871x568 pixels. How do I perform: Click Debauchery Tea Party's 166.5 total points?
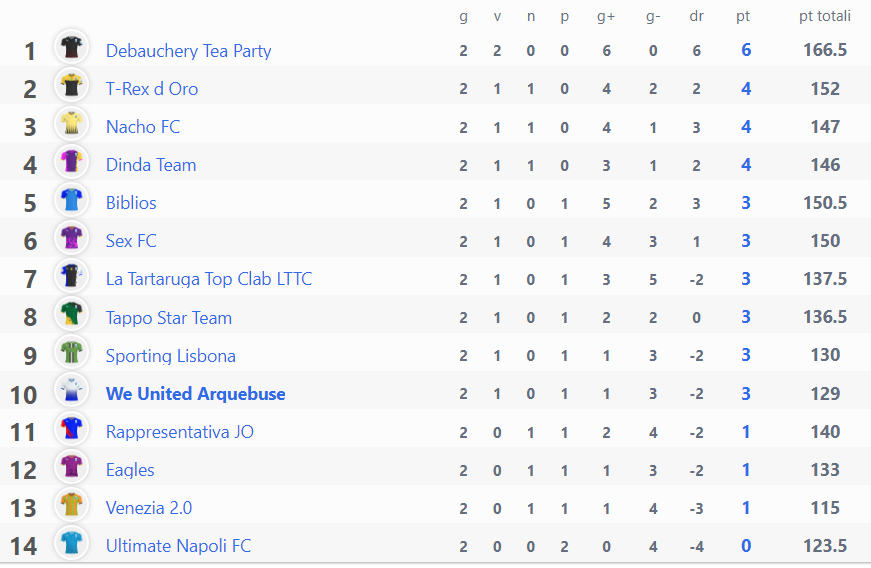point(825,50)
